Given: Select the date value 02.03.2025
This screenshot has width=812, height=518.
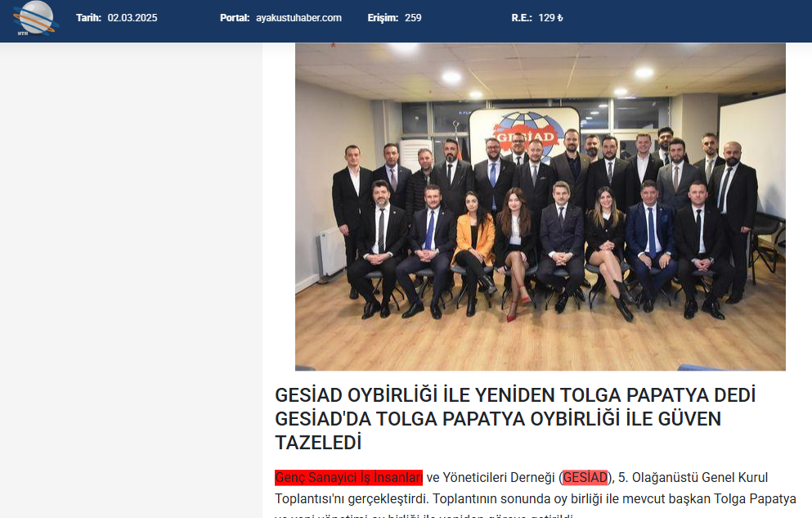Looking at the screenshot, I should tap(132, 18).
